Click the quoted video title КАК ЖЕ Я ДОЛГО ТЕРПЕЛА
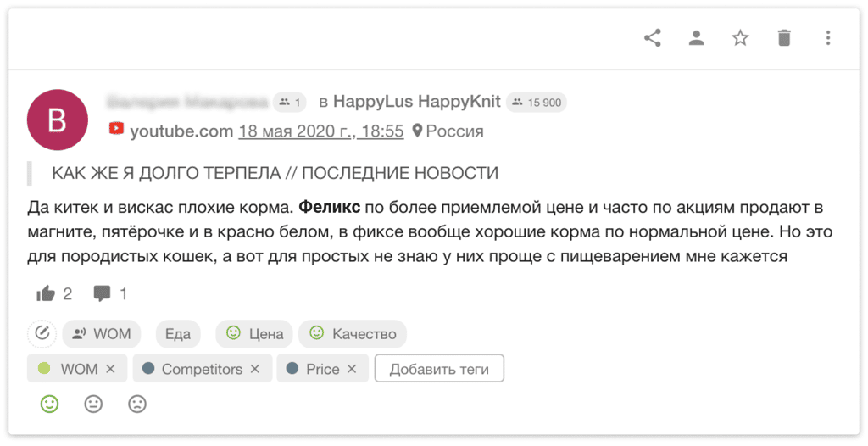868x446 pixels. 275,173
